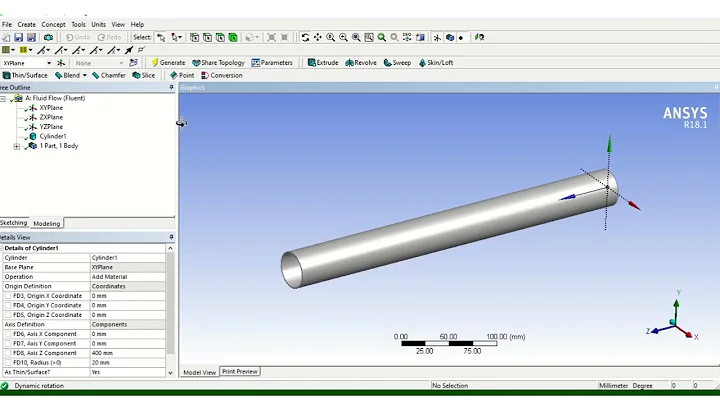Select the Skin/Loft tool

tap(436, 63)
